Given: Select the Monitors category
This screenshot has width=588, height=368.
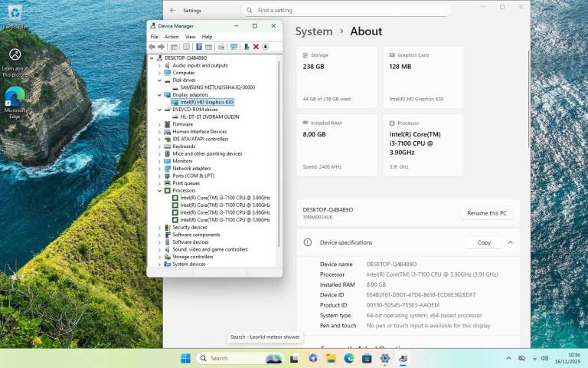Looking at the screenshot, I should [182, 161].
